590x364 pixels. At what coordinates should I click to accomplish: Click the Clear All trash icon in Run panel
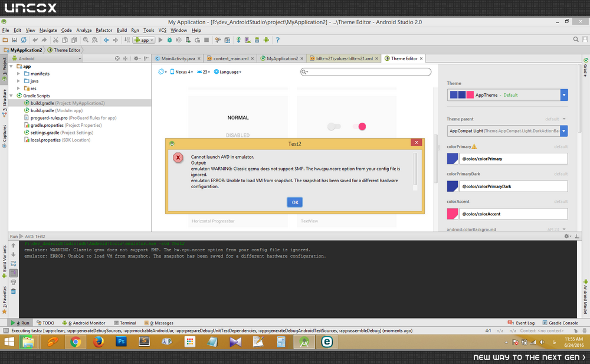coord(14,291)
